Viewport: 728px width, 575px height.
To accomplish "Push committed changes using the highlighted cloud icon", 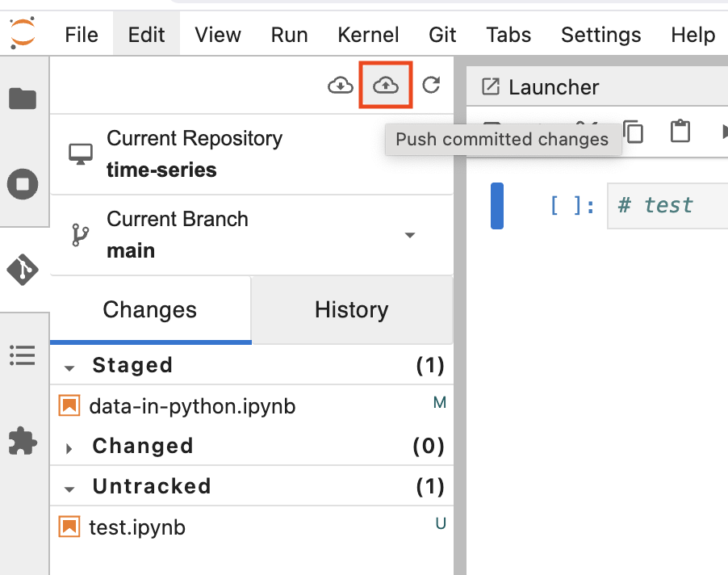I will click(x=385, y=85).
